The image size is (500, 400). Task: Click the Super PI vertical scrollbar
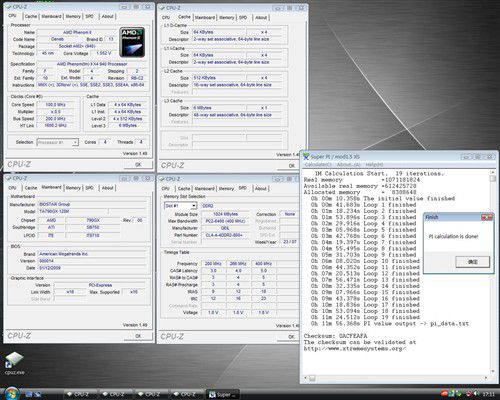[x=493, y=272]
